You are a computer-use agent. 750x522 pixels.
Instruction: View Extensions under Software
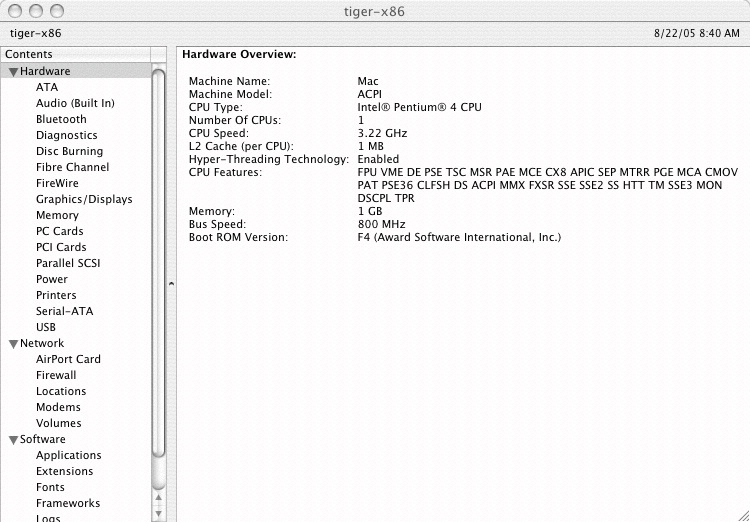pos(64,471)
